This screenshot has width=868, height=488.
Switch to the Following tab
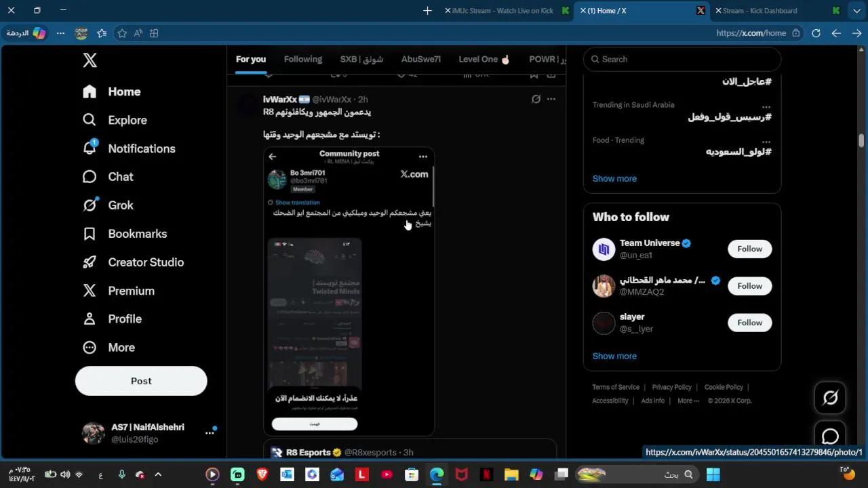point(303,59)
